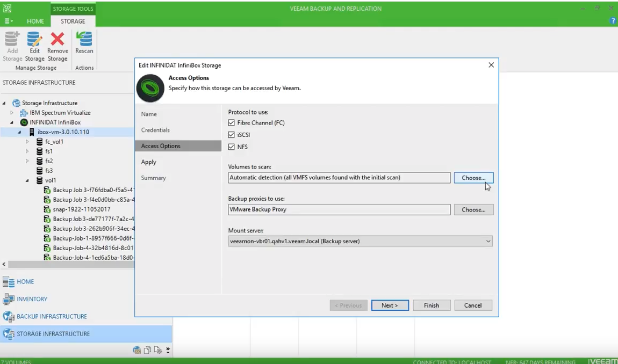This screenshot has width=618, height=364.
Task: Click Choose for Backup proxies
Action: click(473, 209)
